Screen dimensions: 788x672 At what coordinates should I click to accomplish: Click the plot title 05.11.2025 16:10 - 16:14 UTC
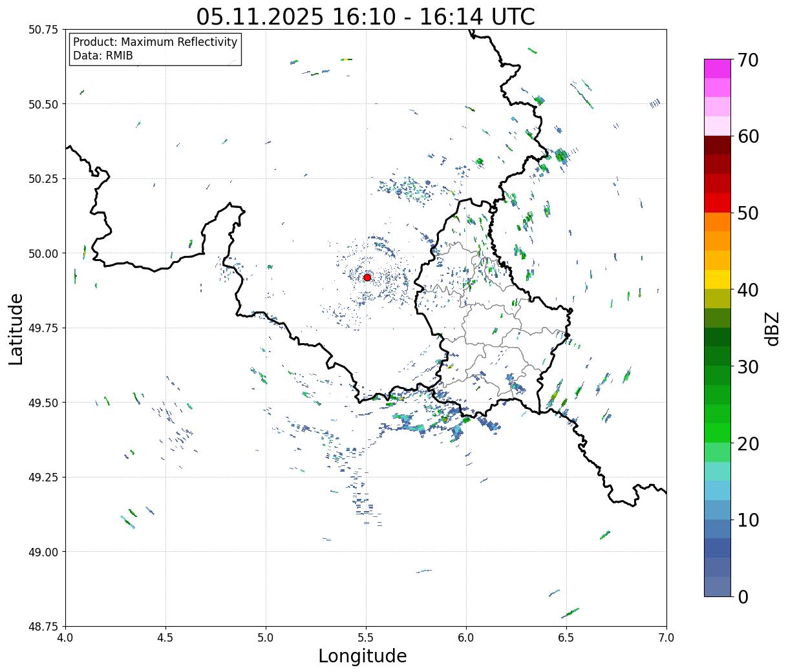(x=366, y=16)
